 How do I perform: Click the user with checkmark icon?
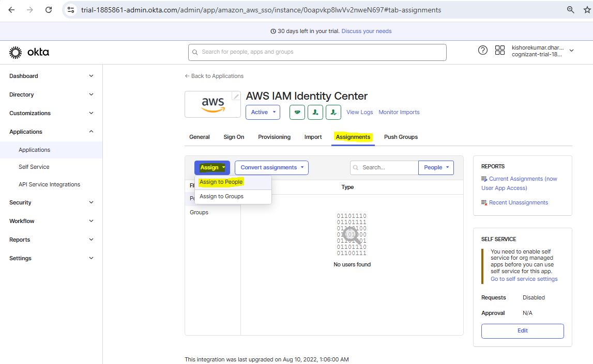click(333, 112)
